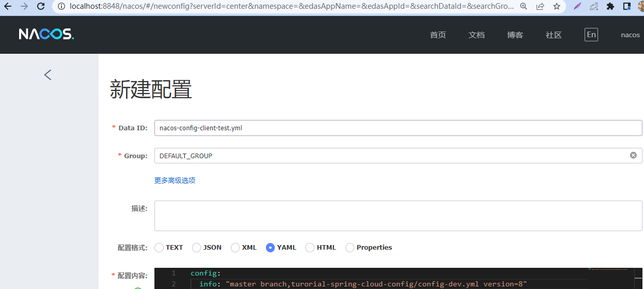Select the Properties config format
644x289 pixels.
(350, 248)
